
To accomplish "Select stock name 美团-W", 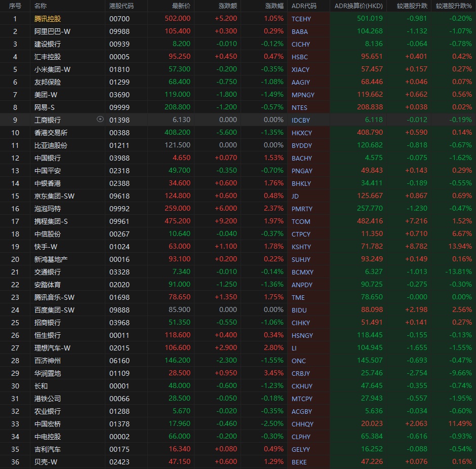I will [46, 95].
